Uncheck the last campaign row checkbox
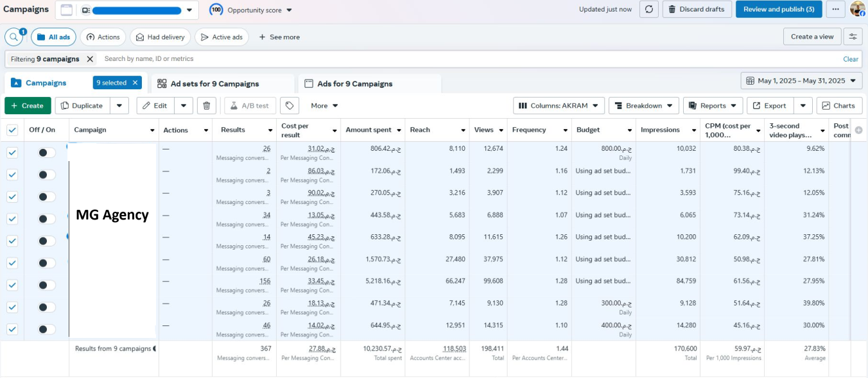 point(12,329)
